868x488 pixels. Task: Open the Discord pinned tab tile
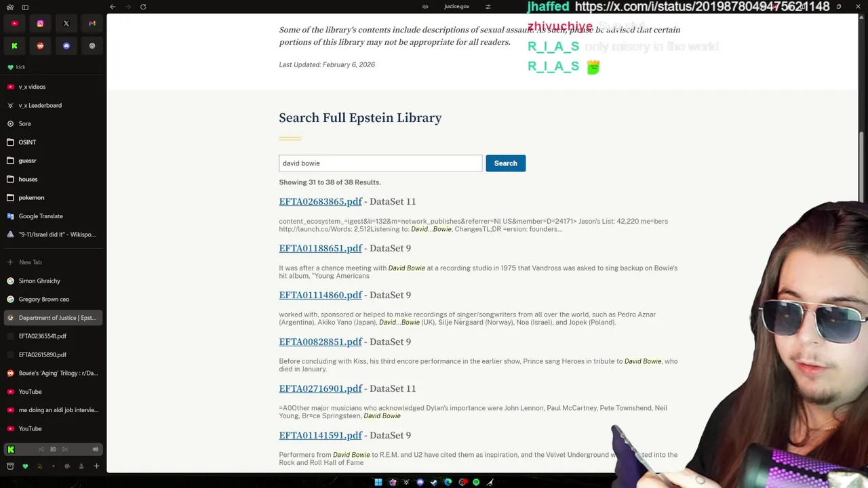pos(66,45)
